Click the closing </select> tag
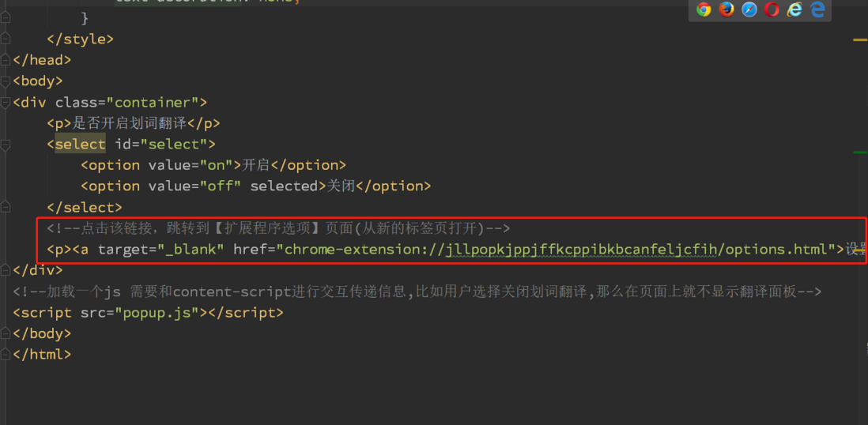This screenshot has width=868, height=425. (x=84, y=208)
